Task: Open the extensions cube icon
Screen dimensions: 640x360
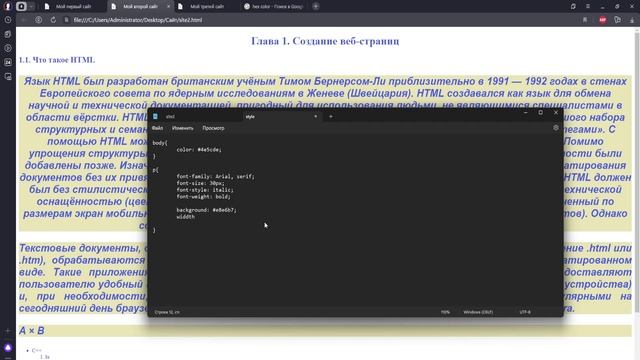Action: coord(617,20)
